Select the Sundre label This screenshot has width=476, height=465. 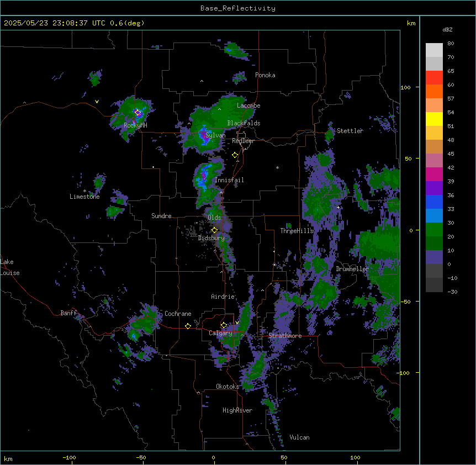(161, 216)
